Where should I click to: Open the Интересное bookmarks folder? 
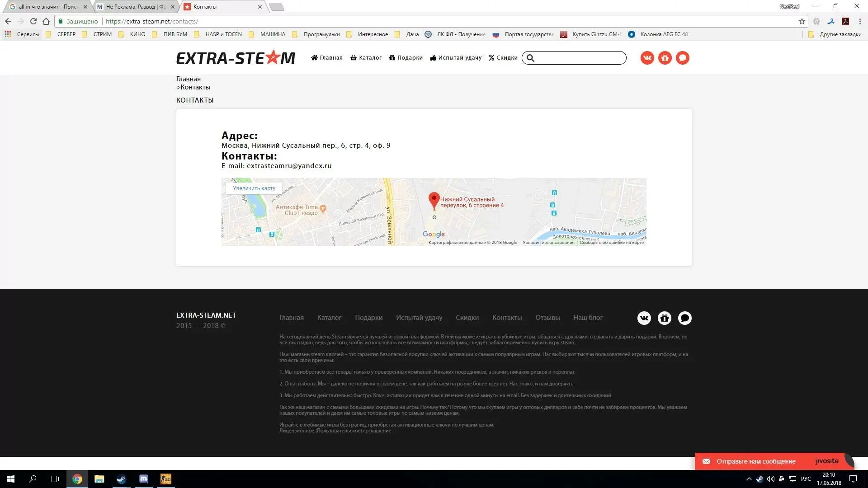click(368, 34)
